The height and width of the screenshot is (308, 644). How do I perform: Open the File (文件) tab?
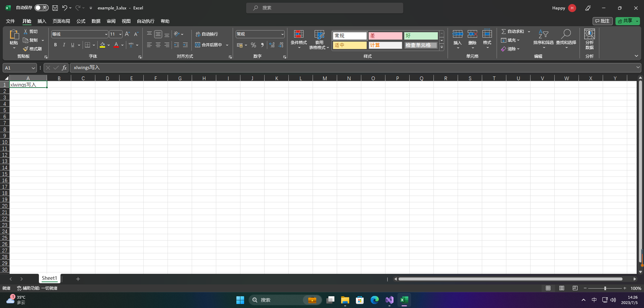[10, 21]
